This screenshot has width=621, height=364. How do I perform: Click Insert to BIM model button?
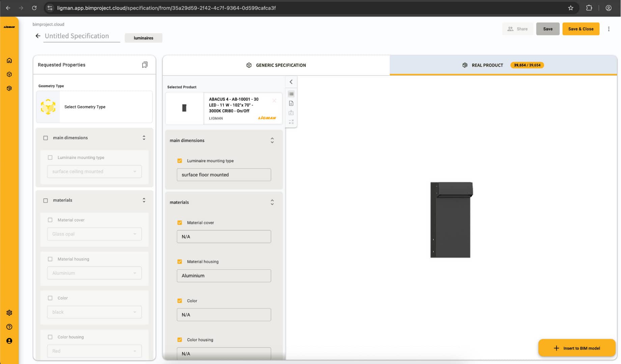(x=577, y=348)
